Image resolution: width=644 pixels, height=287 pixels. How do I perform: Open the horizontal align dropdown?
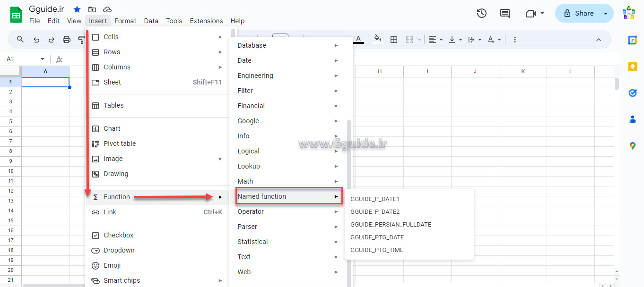click(x=435, y=40)
